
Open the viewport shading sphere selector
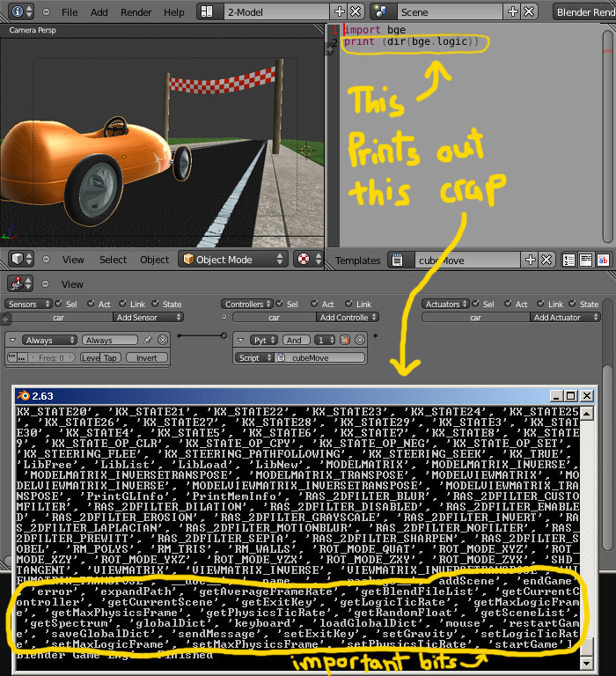(309, 259)
